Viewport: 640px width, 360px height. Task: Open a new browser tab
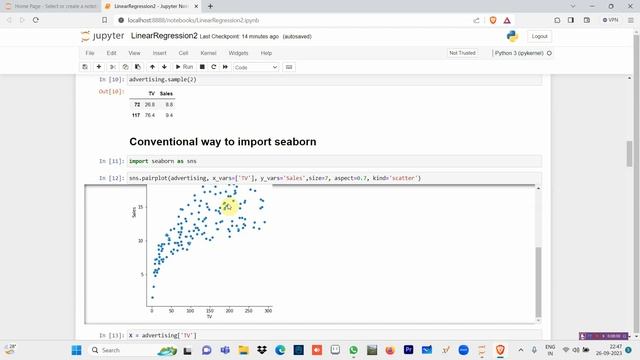[x=210, y=7]
